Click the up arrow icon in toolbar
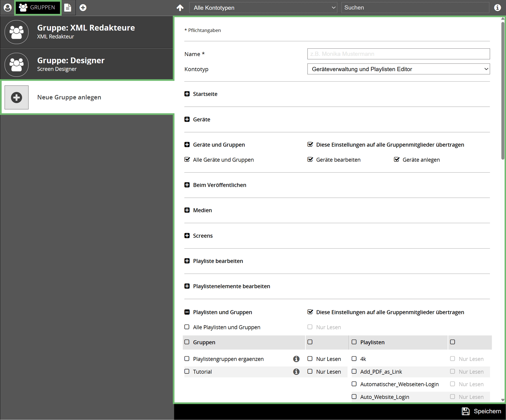Screen dimensions: 506x420 (180, 8)
